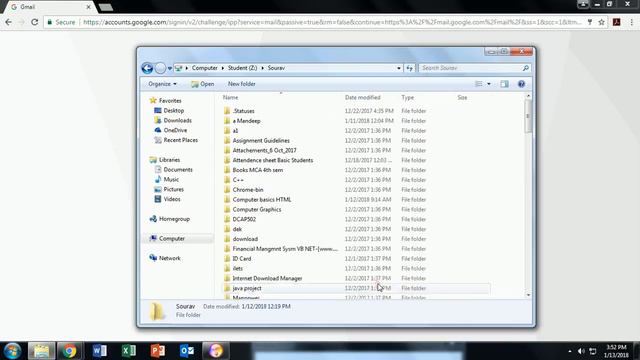Open the Windows Start button
The image size is (640, 360).
[x=12, y=351]
